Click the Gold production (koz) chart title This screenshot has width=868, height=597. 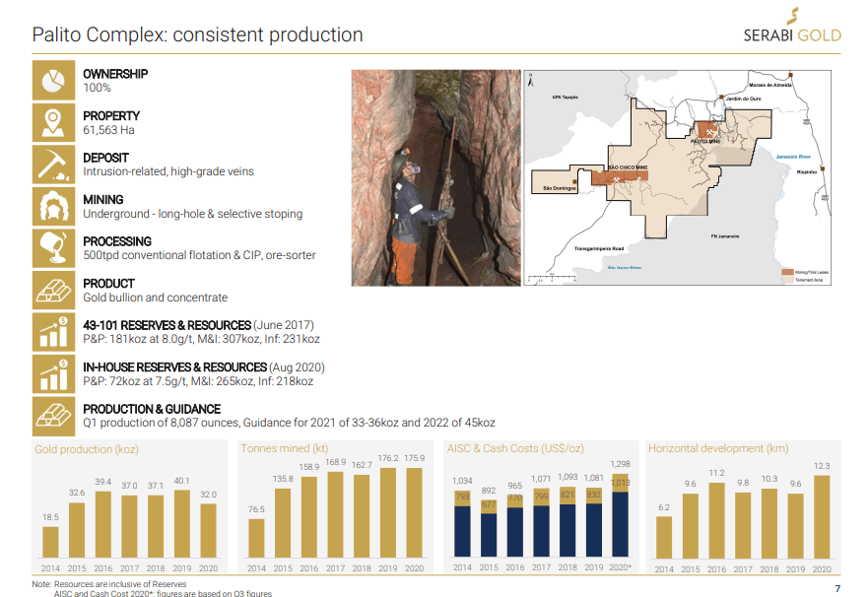coord(87,449)
